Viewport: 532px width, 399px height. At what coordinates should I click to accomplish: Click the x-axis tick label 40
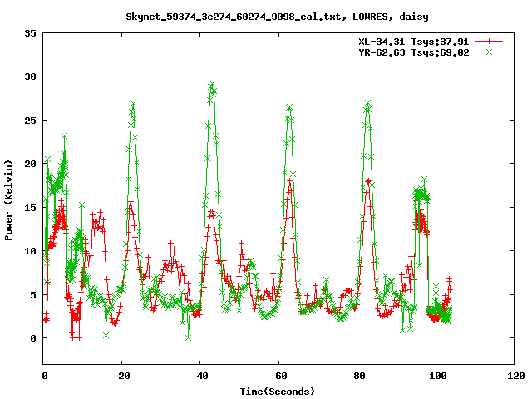point(202,376)
